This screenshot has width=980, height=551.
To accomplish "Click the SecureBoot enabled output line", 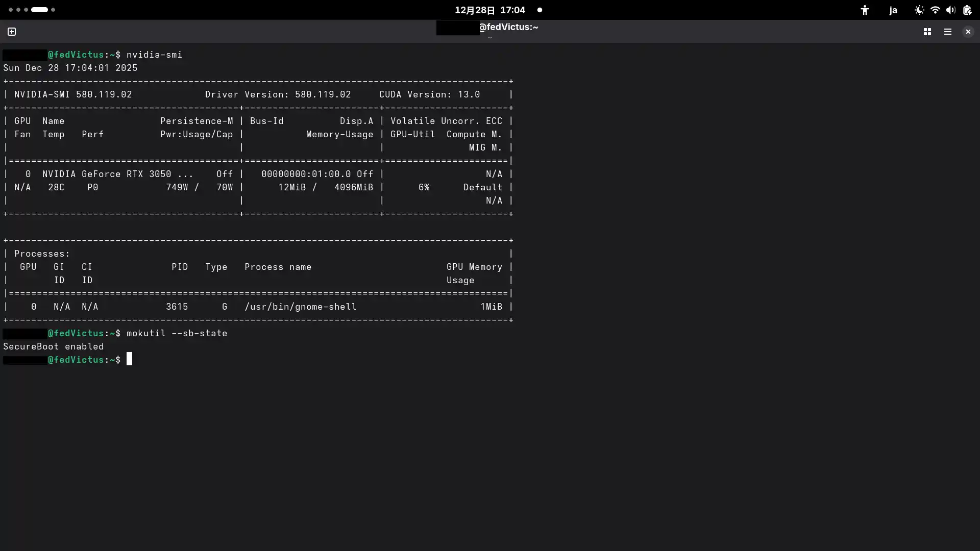I will coord(54,346).
